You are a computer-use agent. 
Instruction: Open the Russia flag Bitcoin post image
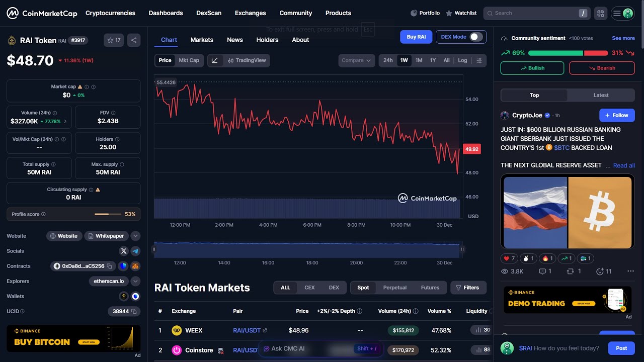coord(568,212)
